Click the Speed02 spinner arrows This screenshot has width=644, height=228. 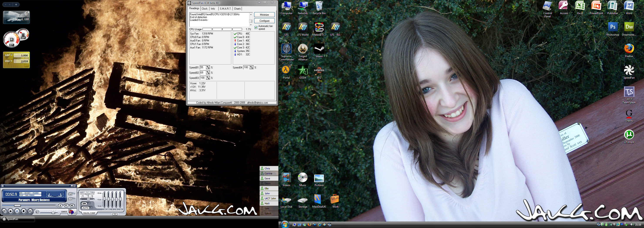pos(208,73)
